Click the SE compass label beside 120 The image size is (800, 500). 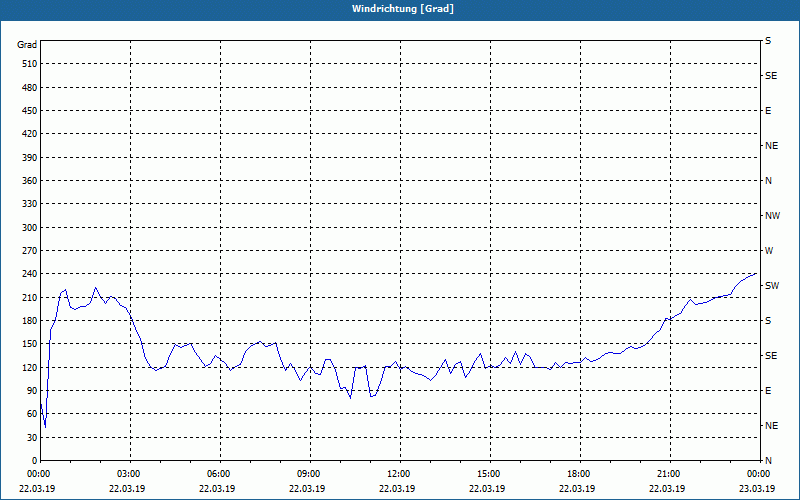click(x=771, y=356)
